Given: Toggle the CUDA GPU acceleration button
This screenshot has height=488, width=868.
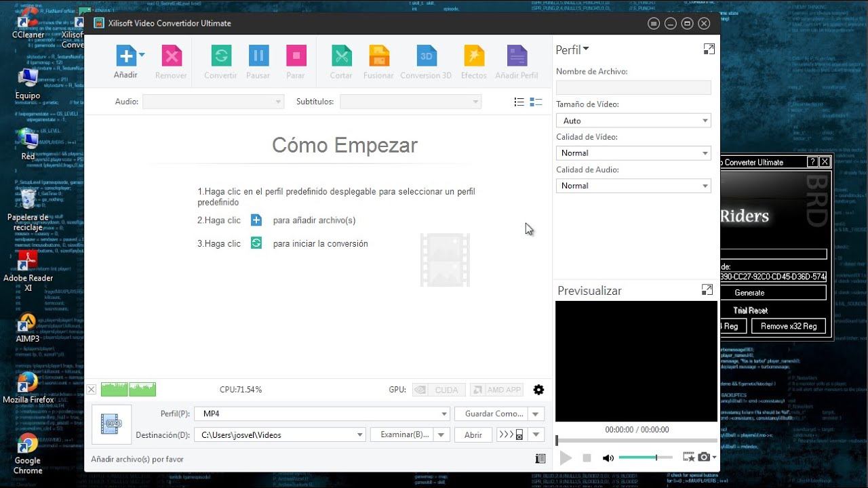Looking at the screenshot, I should (439, 390).
